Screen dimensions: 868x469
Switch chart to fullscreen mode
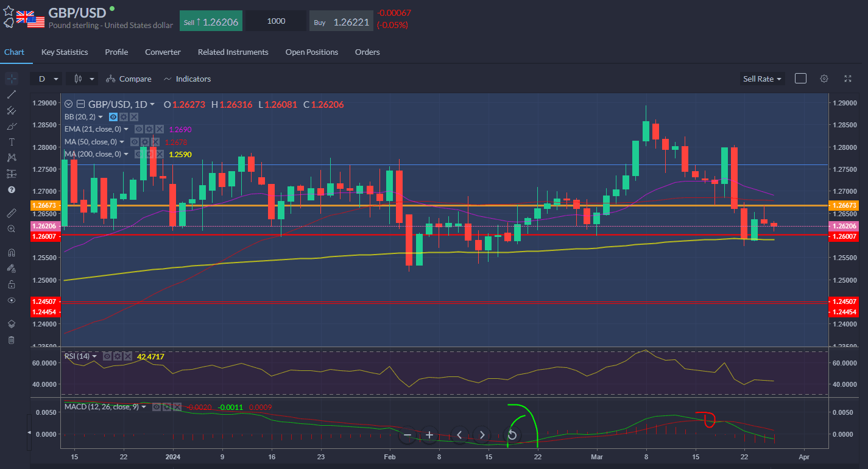tap(847, 79)
